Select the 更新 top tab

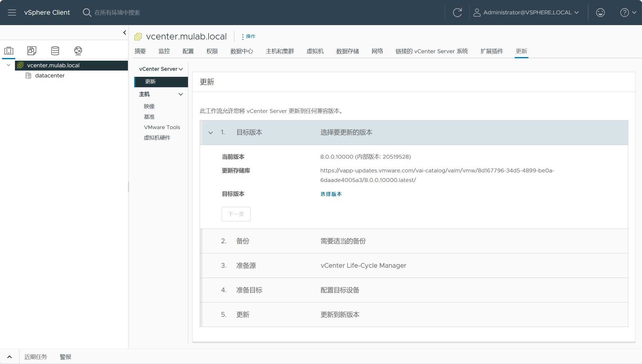click(521, 51)
